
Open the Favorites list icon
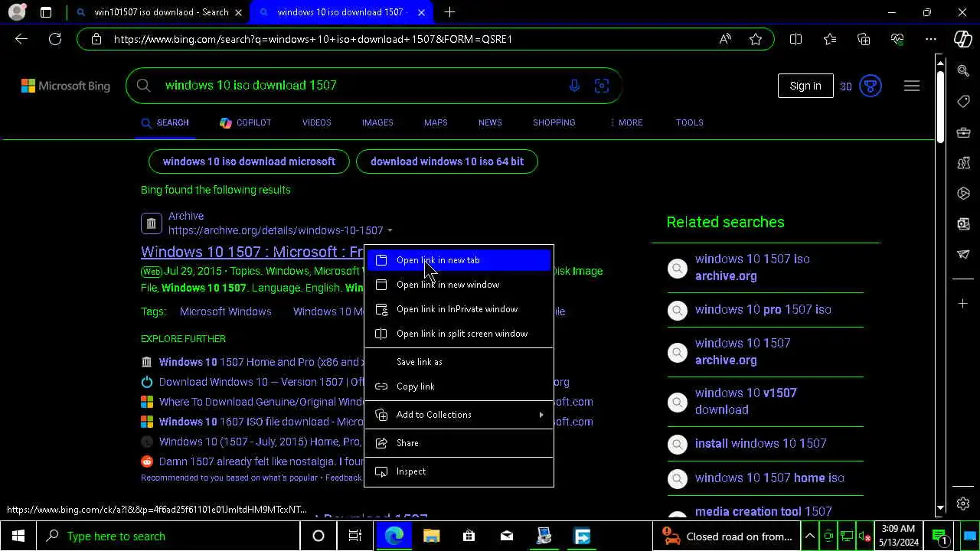[830, 39]
